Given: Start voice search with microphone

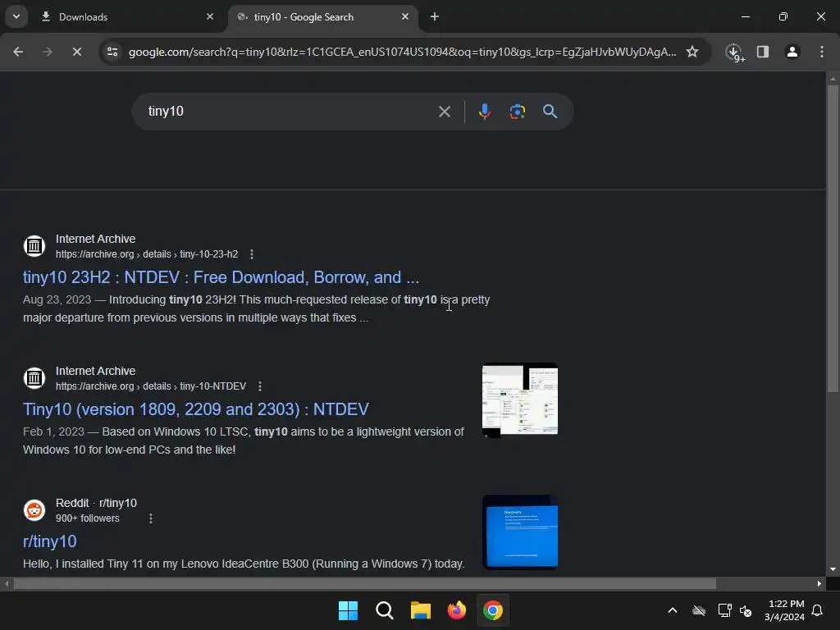Looking at the screenshot, I should tap(484, 112).
